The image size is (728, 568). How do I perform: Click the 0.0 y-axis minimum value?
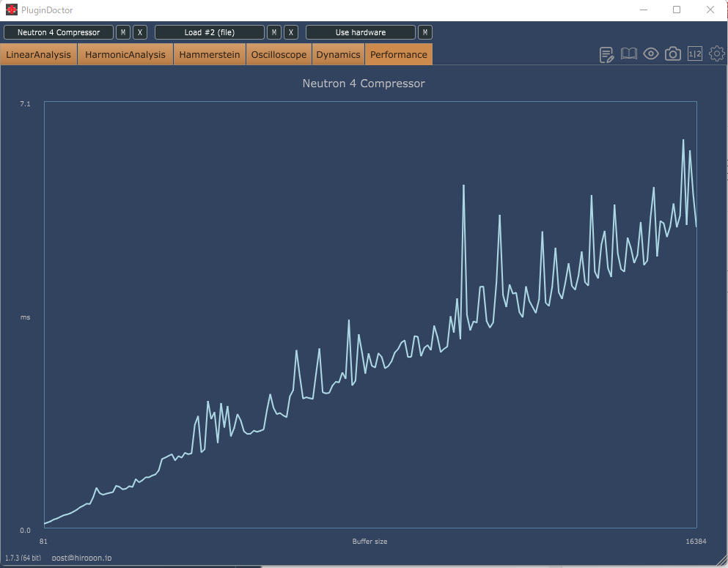pyautogui.click(x=25, y=531)
